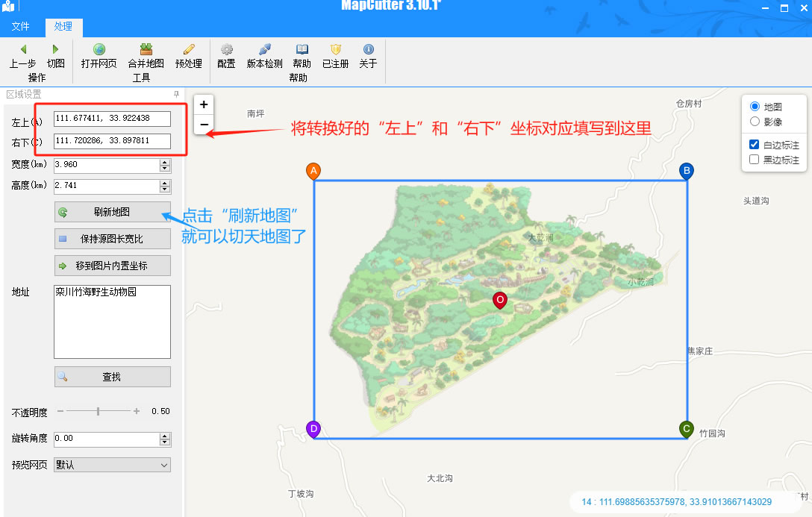812x517 pixels.
Task: Click the 保持源图长宽比 button
Action: click(x=113, y=239)
